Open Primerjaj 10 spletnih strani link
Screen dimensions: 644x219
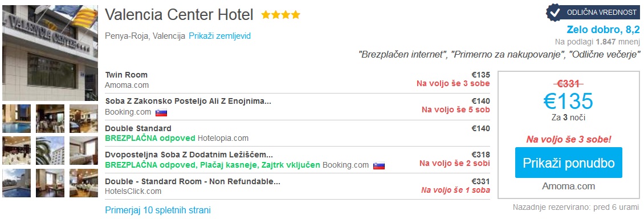tap(158, 210)
